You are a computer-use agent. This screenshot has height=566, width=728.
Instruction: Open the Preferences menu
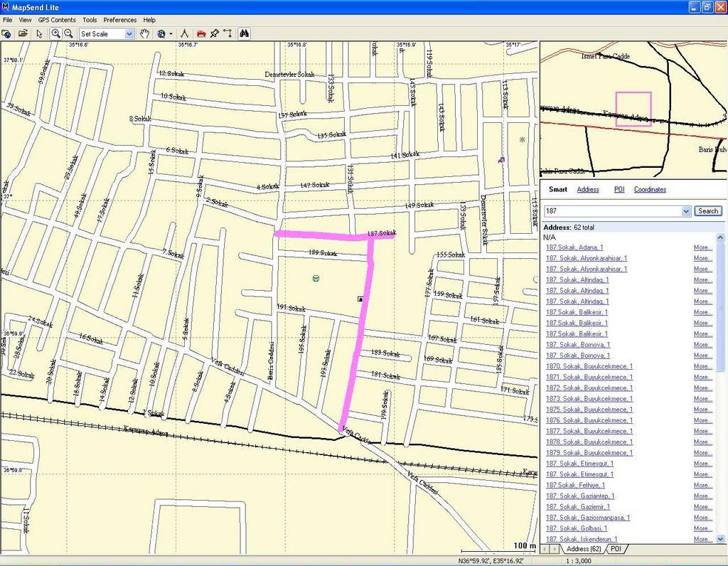click(x=119, y=20)
